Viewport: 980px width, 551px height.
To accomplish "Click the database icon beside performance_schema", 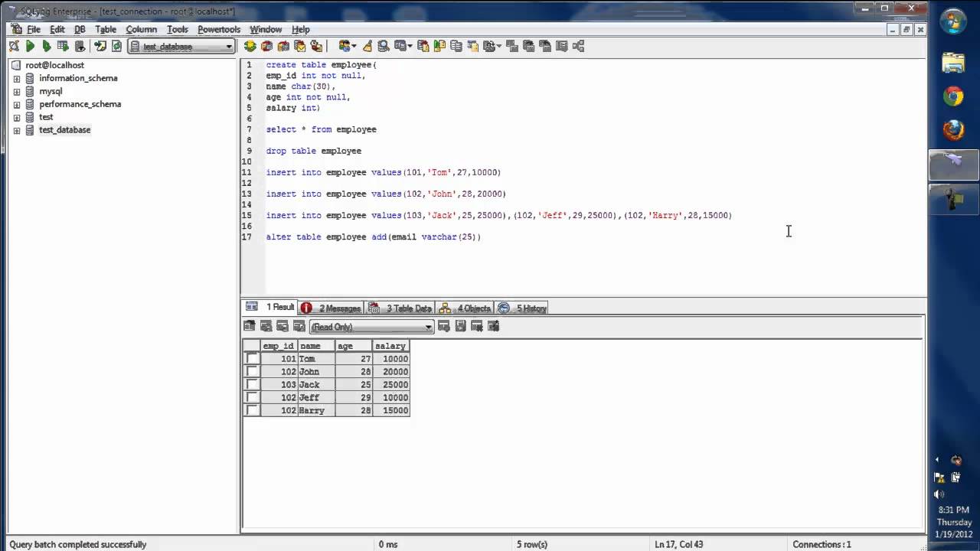I will 30,104.
